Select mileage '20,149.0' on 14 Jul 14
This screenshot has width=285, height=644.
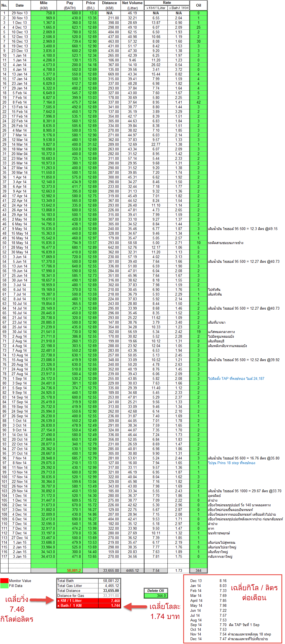44,308
